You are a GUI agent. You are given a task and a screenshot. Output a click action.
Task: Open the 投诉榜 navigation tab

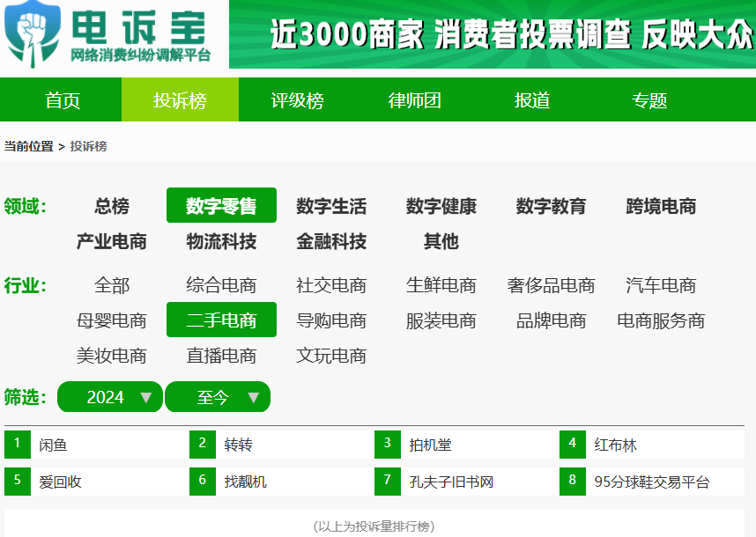(180, 100)
